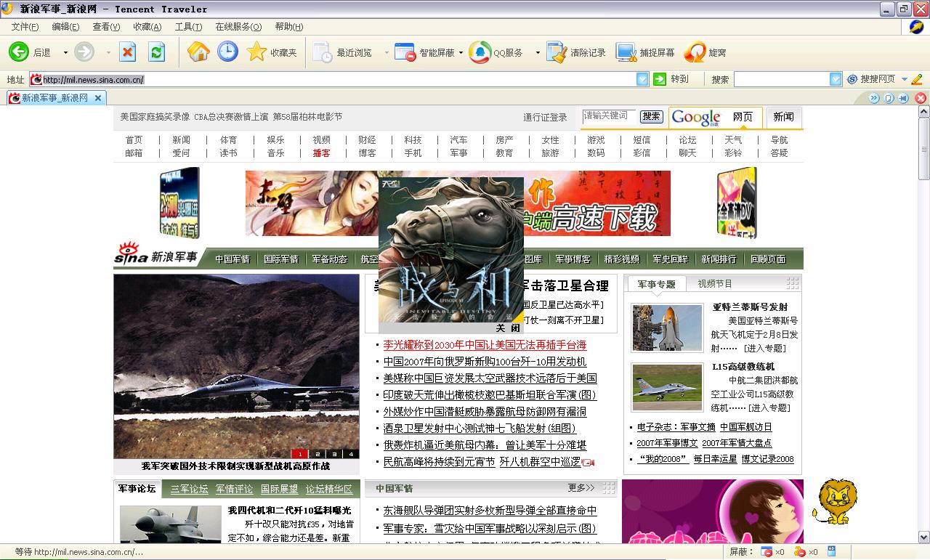Switch carousel to slide number 3

point(335,454)
